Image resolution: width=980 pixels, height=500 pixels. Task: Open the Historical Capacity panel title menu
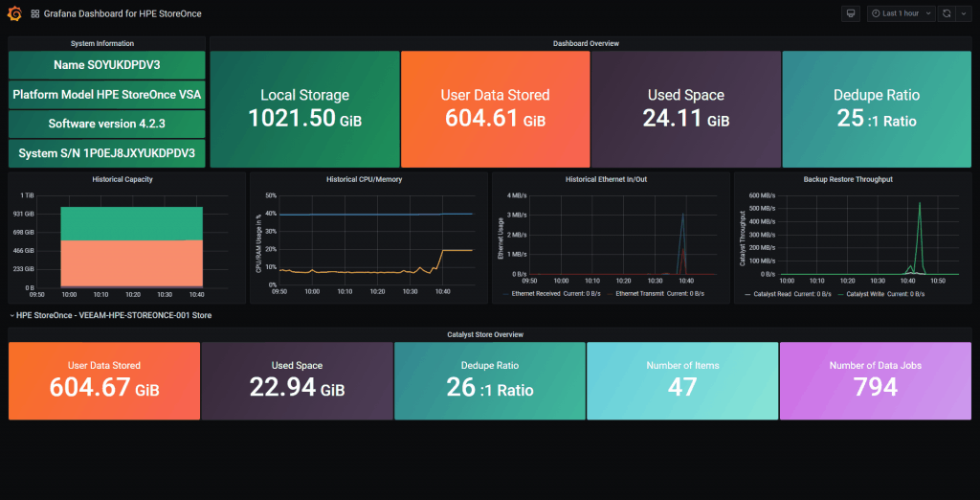tap(122, 179)
